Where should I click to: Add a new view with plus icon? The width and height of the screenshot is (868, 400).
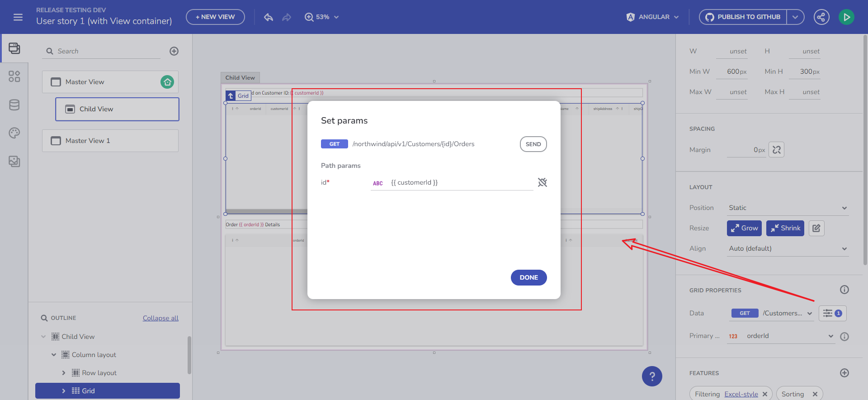[x=174, y=51]
